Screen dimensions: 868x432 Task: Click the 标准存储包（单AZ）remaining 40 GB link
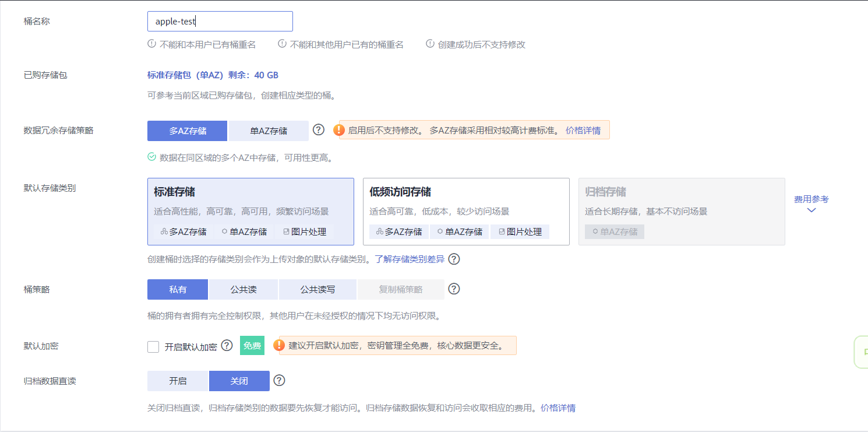[212, 75]
